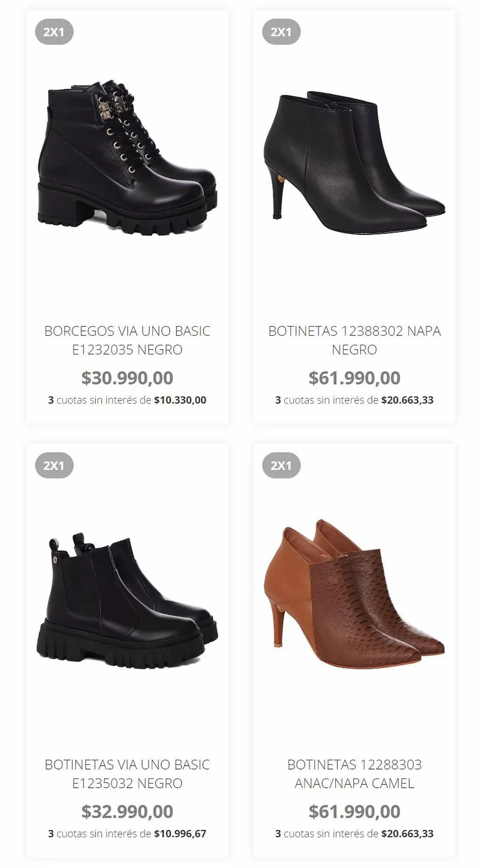Click the 3 cuotas text under Napa Negro
This screenshot has width=481, height=868.
point(354,400)
